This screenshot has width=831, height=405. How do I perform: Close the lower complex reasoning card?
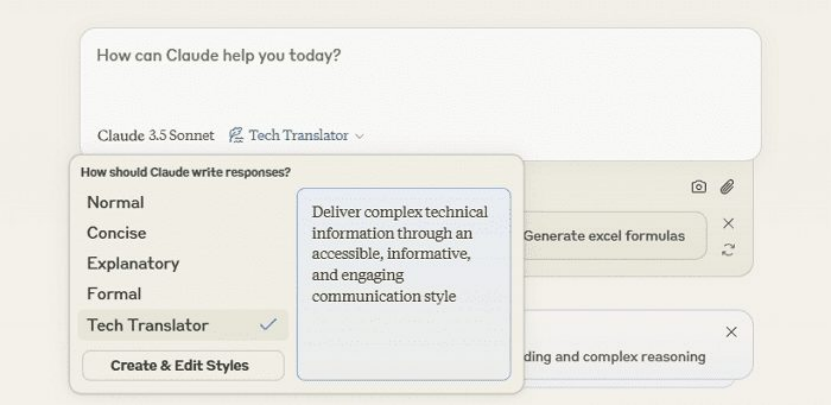click(730, 332)
